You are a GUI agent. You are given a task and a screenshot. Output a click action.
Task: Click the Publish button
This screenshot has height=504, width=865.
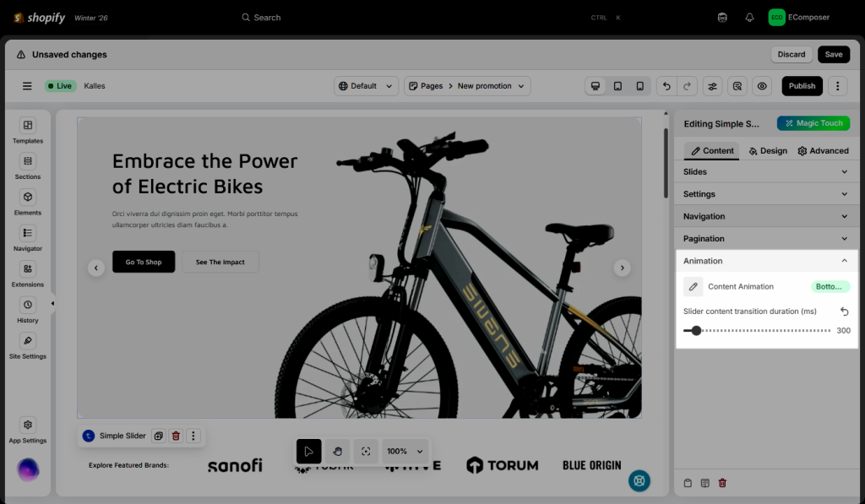point(802,86)
